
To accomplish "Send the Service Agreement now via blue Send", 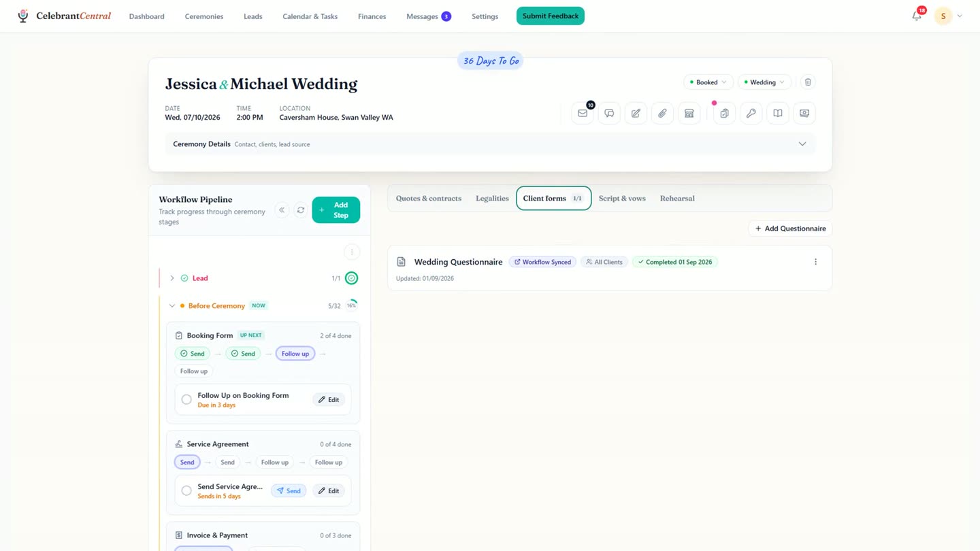I will [289, 490].
